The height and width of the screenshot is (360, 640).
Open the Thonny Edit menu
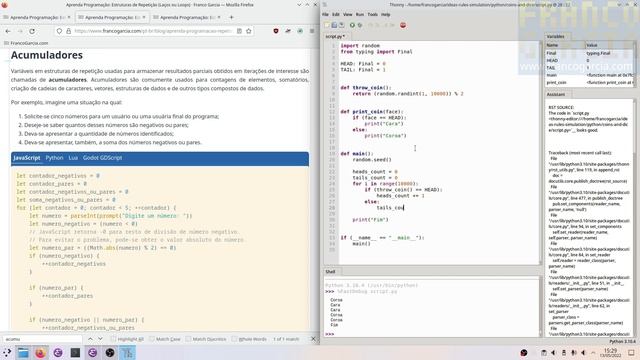(x=336, y=14)
